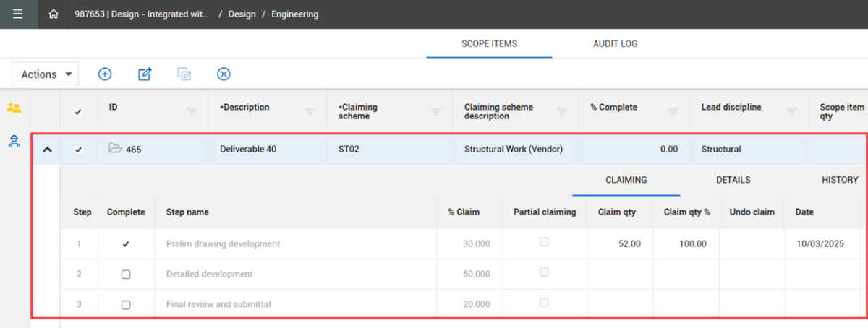Open the yellow people icon in sidebar

click(x=14, y=108)
